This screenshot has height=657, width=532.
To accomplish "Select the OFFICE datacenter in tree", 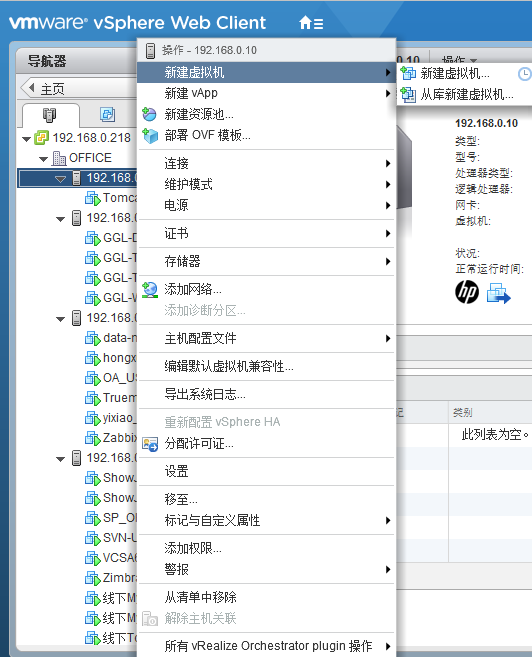I will pos(90,158).
